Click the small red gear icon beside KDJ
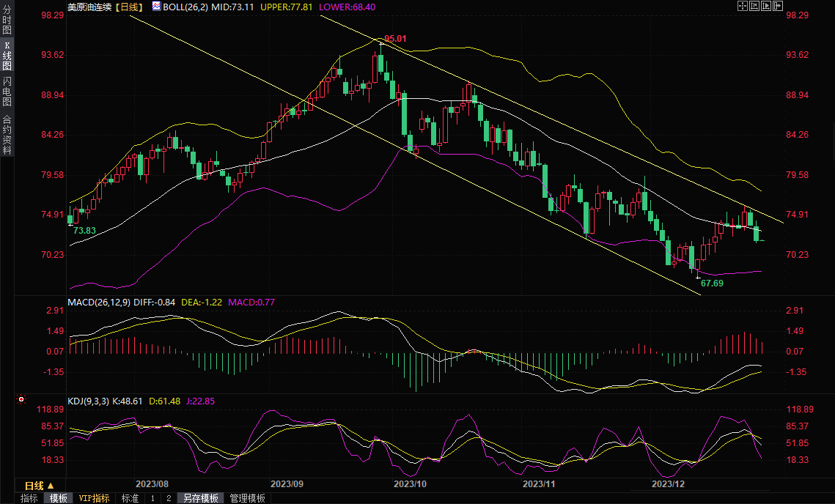835x504 pixels. pos(21,400)
